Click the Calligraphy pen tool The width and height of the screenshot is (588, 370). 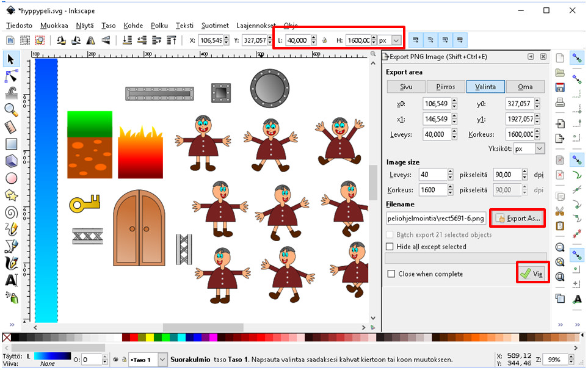(x=11, y=264)
